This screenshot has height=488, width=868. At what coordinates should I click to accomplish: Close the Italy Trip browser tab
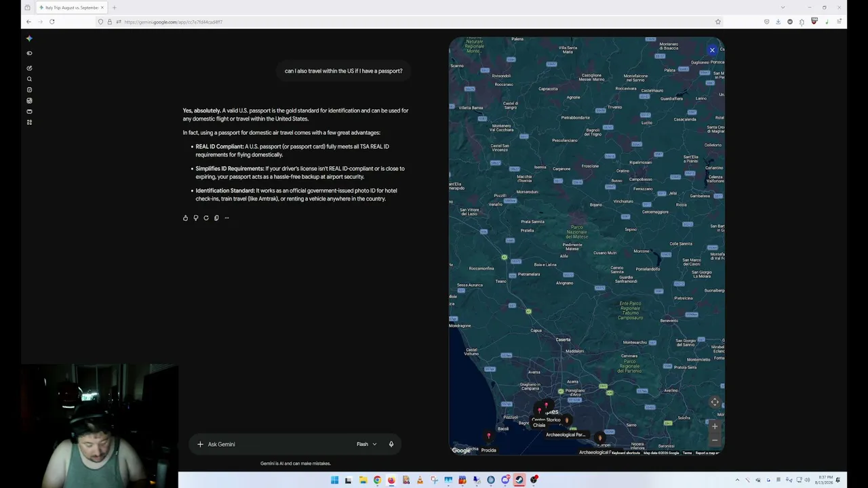point(102,7)
